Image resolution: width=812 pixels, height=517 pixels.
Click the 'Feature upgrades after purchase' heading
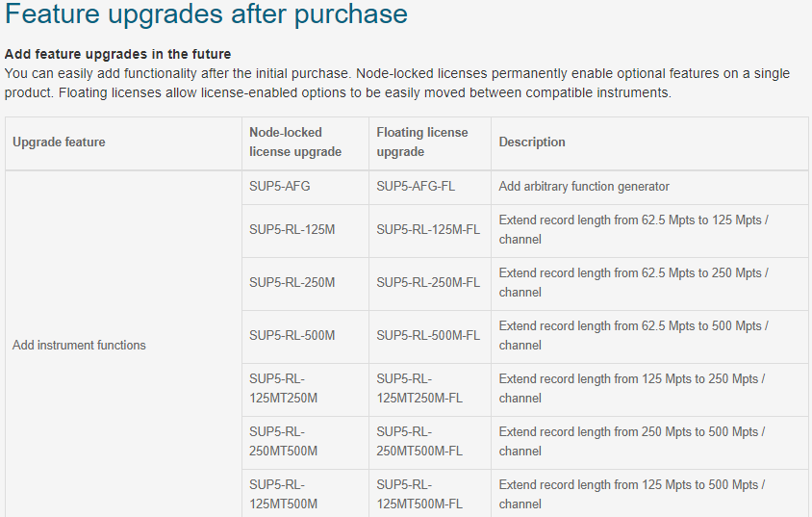click(206, 13)
